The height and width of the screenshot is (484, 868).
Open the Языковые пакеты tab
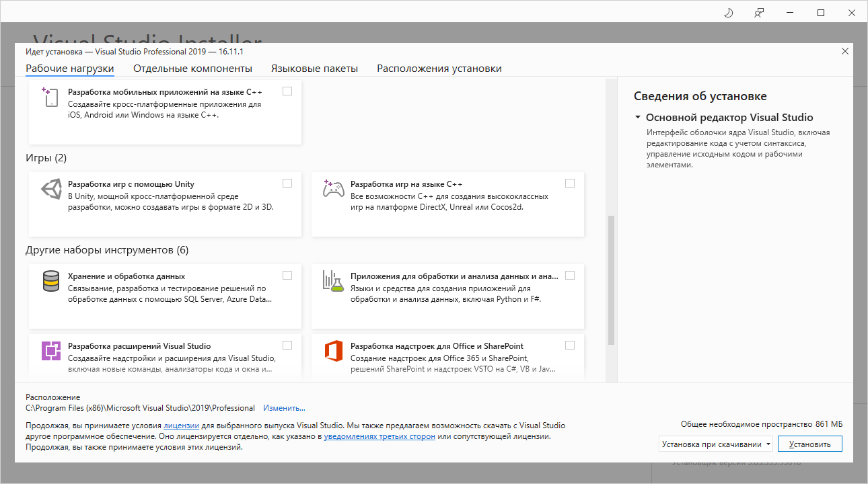[314, 69]
